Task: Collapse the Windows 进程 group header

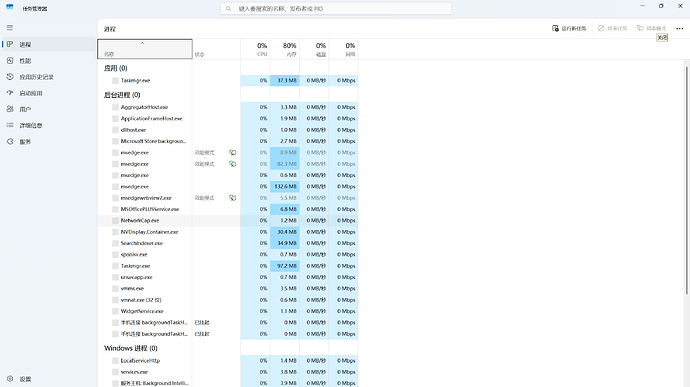Action: (x=131, y=348)
